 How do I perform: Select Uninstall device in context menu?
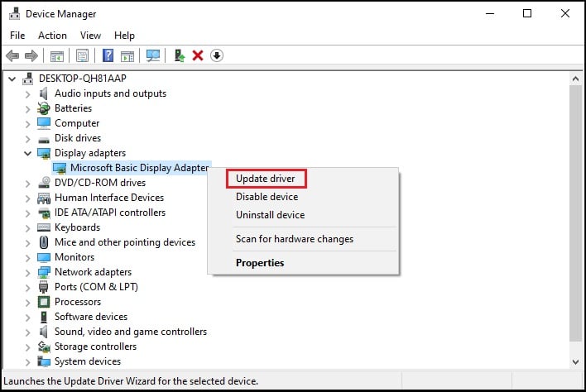[270, 215]
